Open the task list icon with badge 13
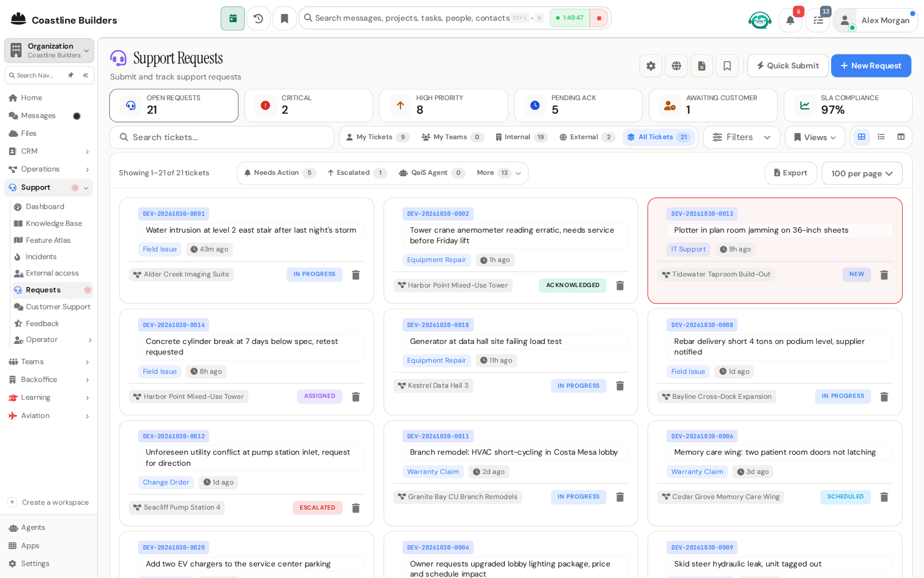Viewport: 924px width, 578px height. [818, 20]
